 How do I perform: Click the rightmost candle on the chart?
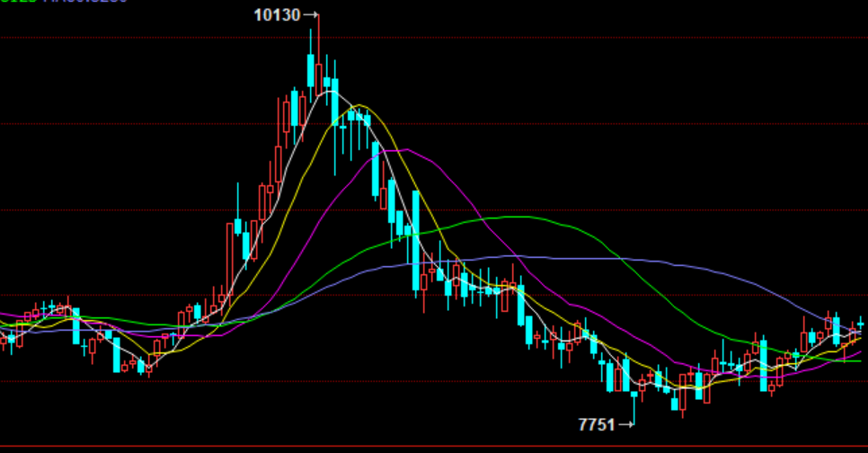tap(861, 324)
